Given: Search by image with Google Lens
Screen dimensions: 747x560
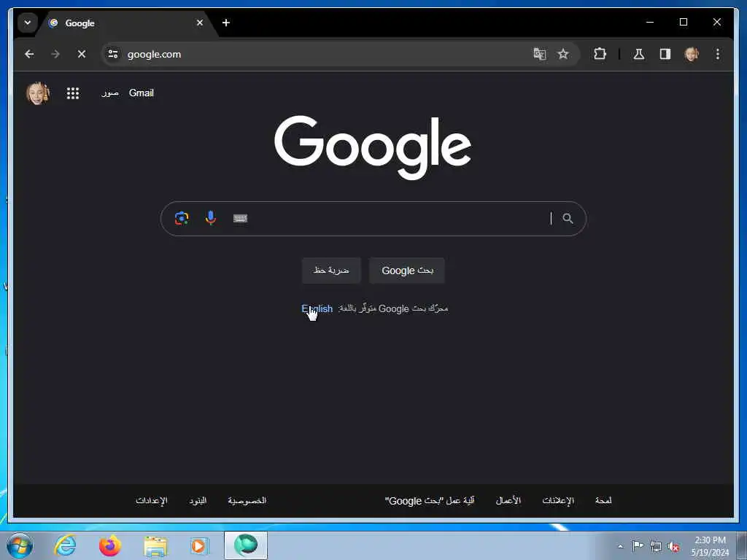Looking at the screenshot, I should tap(182, 218).
